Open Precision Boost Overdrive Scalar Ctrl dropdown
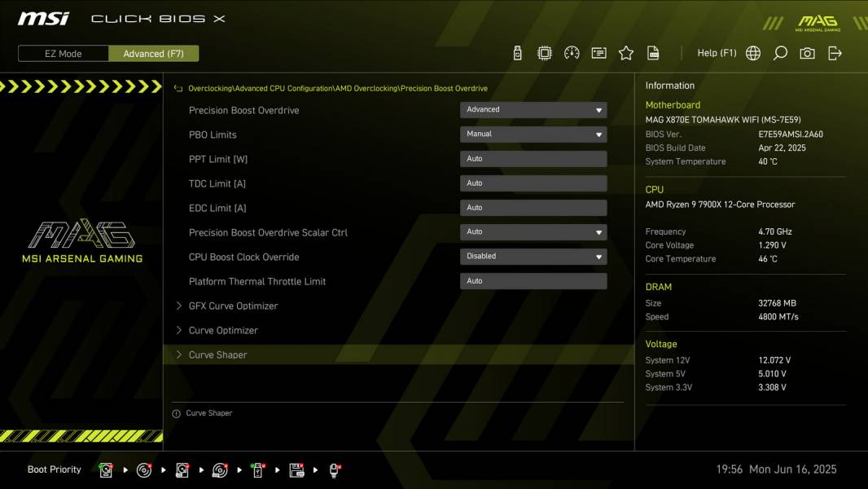The height and width of the screenshot is (489, 868). pos(533,232)
